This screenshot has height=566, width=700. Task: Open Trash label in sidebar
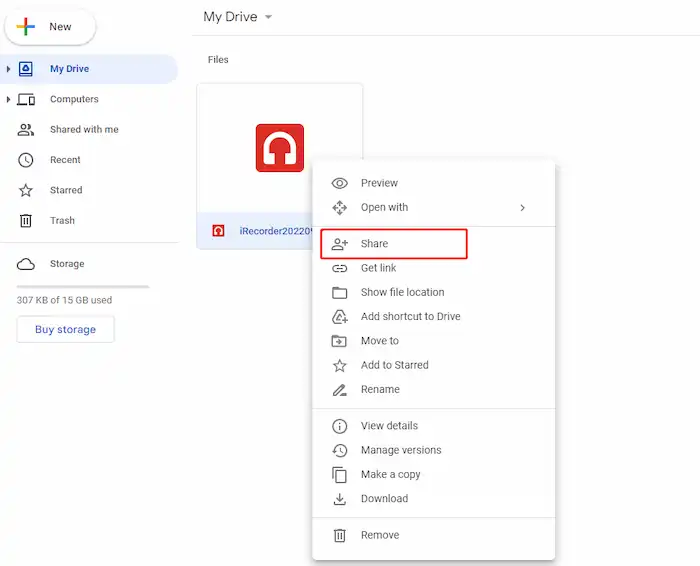(x=62, y=221)
